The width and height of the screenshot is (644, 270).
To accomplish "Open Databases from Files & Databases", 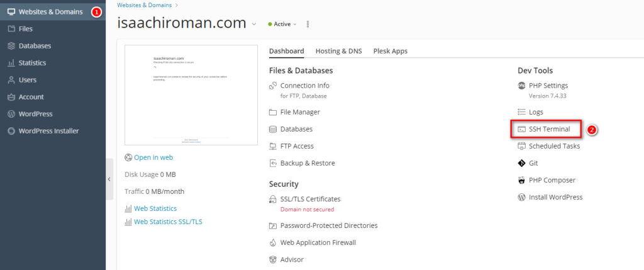I will pyautogui.click(x=297, y=129).
